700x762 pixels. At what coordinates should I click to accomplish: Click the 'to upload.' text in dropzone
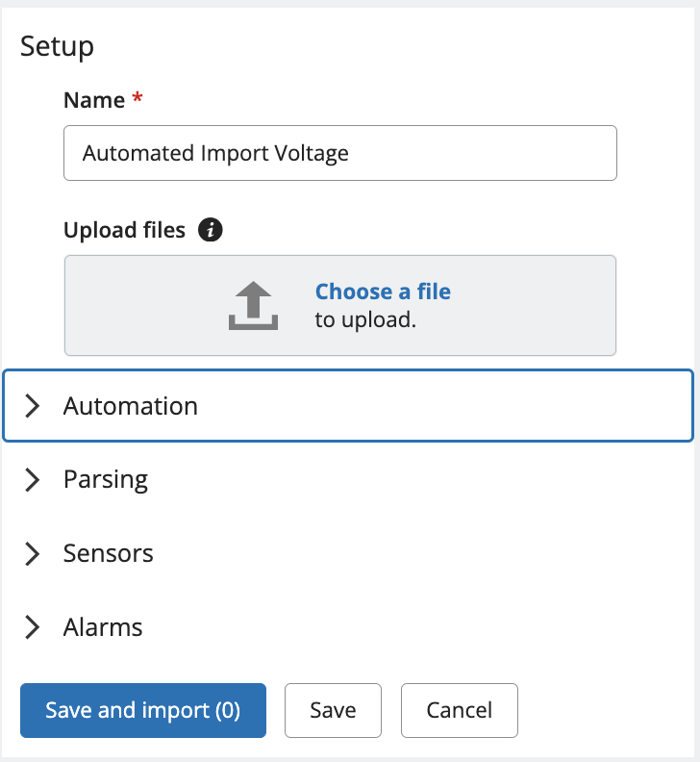click(x=365, y=319)
